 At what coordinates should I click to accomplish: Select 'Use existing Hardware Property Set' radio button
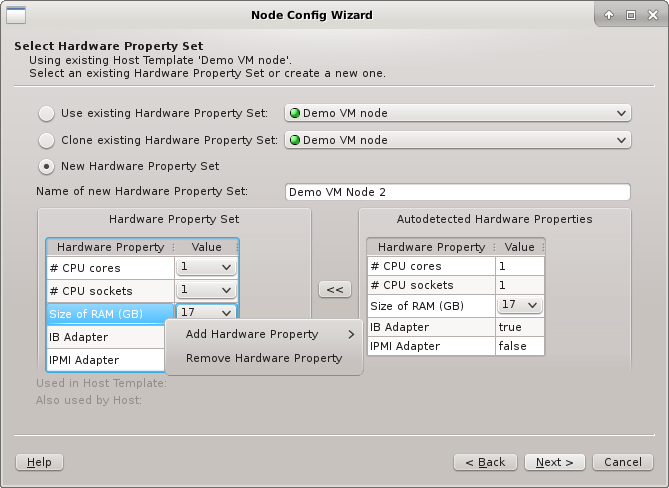(47, 113)
